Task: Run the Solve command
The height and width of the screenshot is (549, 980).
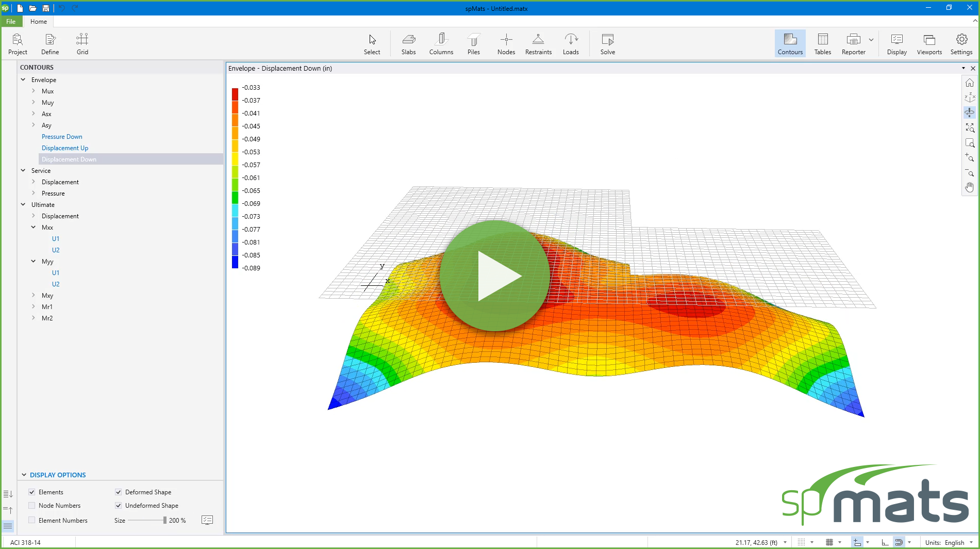Action: pos(607,43)
